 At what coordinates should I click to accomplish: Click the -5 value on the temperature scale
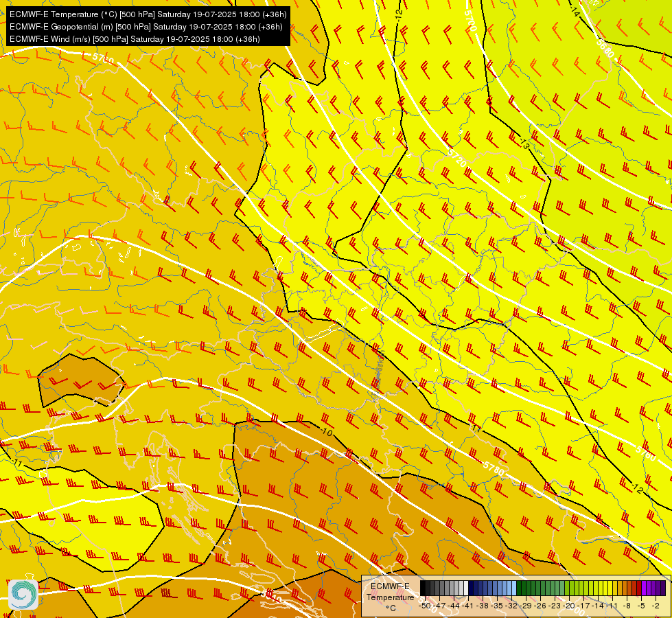point(641,606)
